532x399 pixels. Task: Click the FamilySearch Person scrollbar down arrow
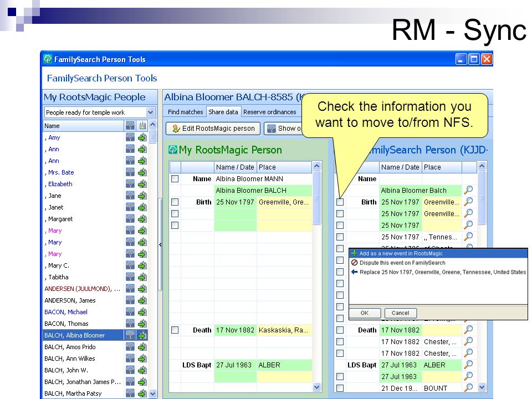point(482,387)
